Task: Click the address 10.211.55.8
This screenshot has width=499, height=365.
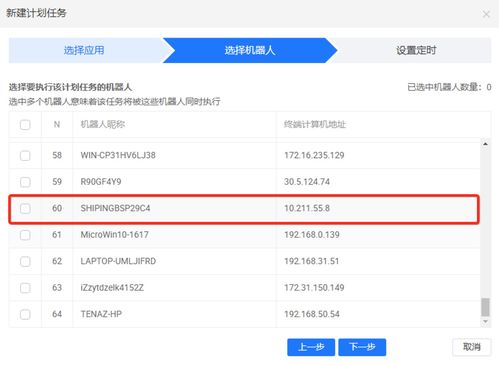Action: (307, 208)
